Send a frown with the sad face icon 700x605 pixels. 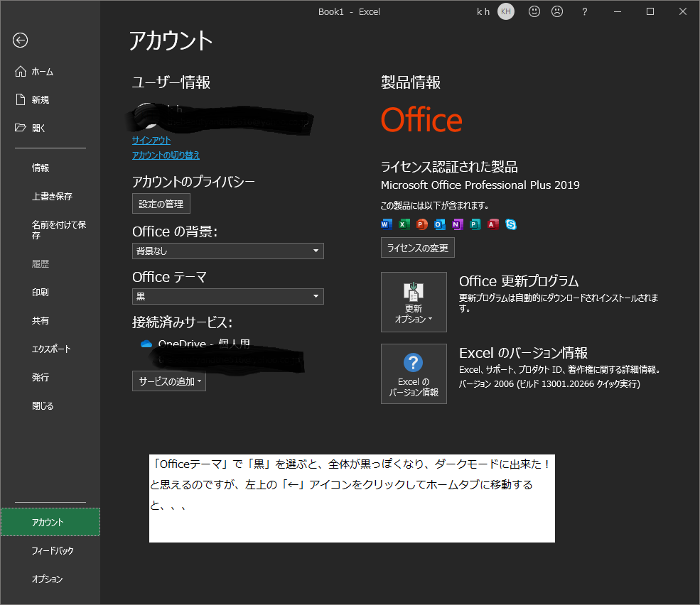[557, 11]
